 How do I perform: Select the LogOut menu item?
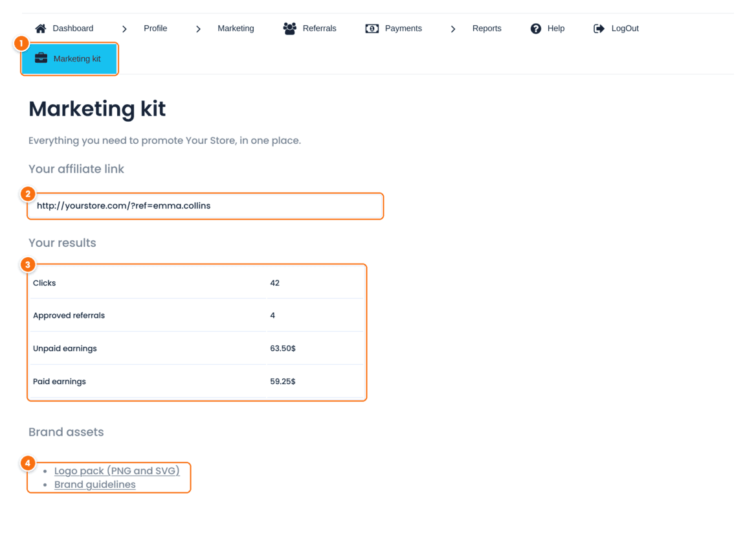tap(625, 29)
